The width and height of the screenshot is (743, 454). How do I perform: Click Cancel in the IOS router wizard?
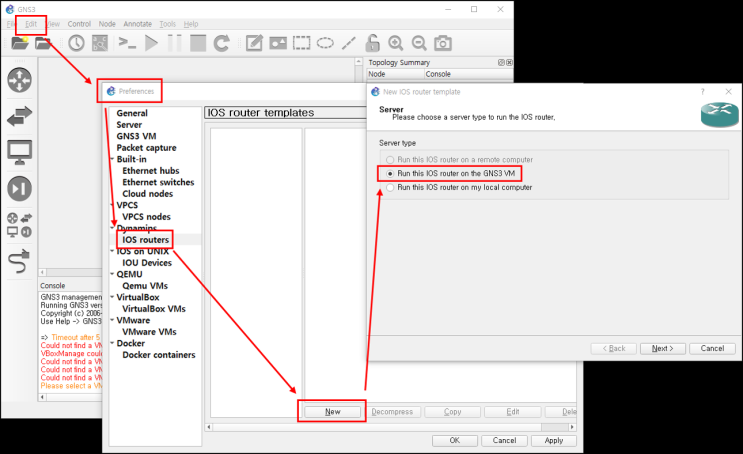pyautogui.click(x=712, y=348)
